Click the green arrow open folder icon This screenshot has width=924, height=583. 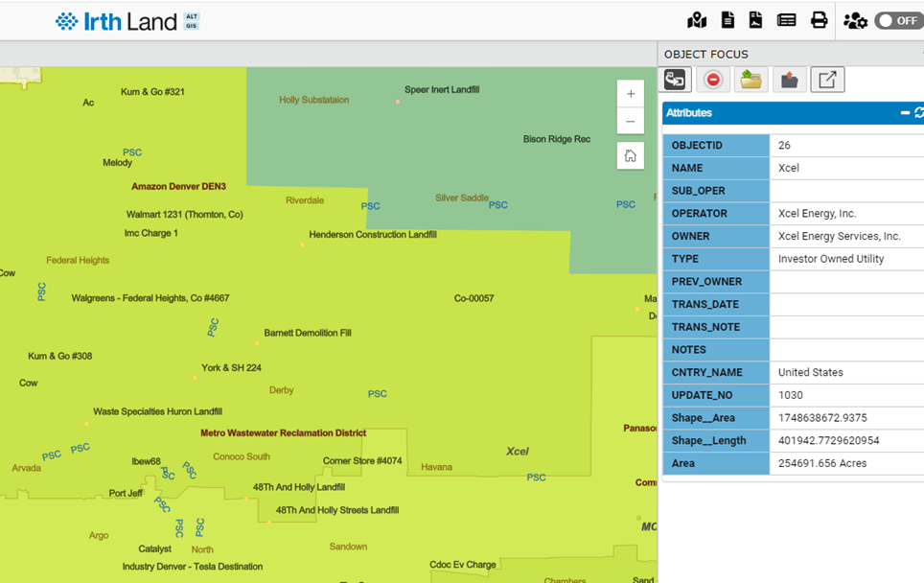pyautogui.click(x=751, y=79)
